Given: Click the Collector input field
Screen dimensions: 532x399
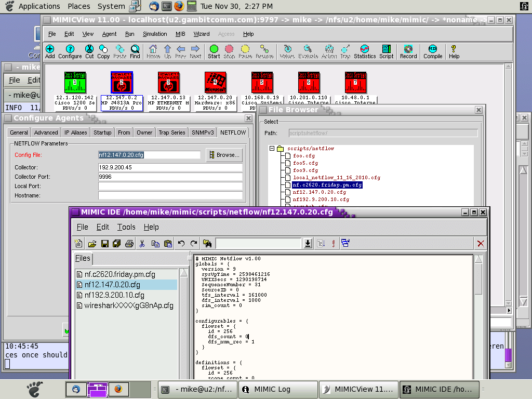Looking at the screenshot, I should tap(170, 167).
